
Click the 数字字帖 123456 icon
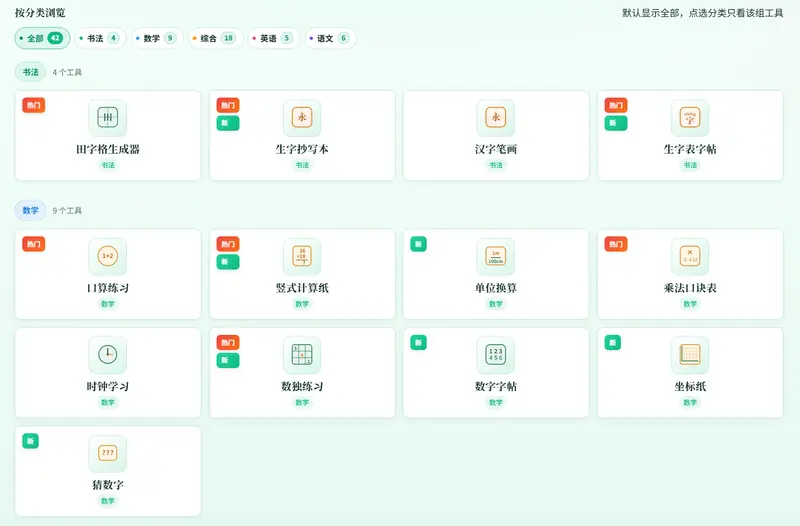click(x=496, y=355)
